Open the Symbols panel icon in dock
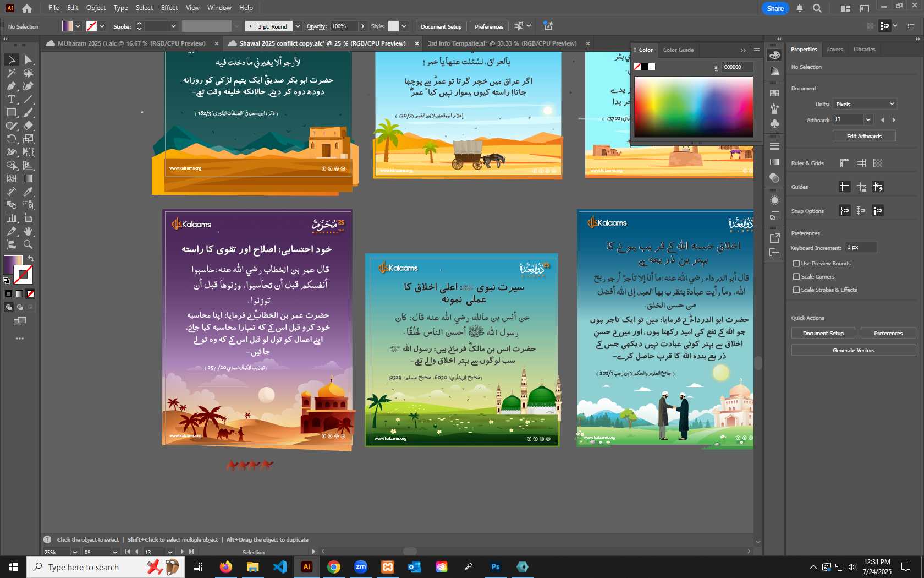This screenshot has height=578, width=924. tap(774, 124)
